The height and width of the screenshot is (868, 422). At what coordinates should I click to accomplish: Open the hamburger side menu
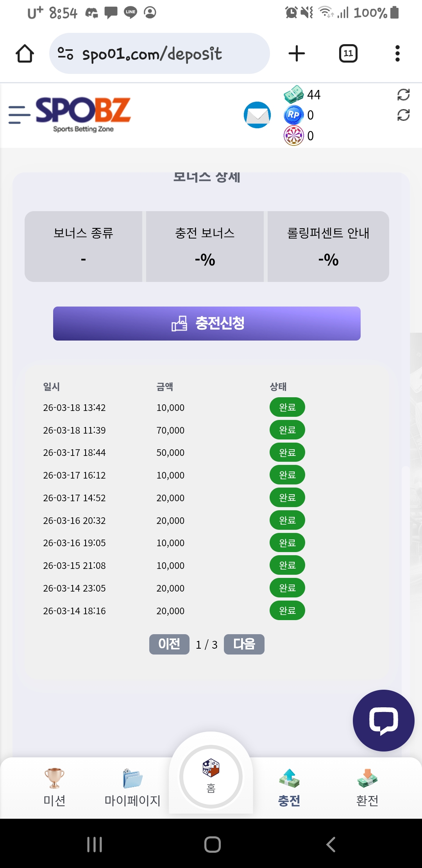[20, 115]
